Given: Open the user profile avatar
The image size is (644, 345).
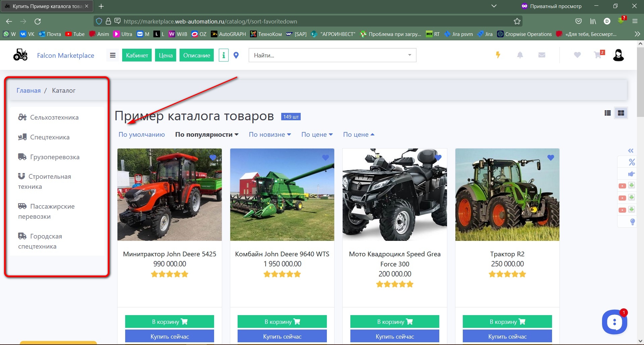Looking at the screenshot, I should [x=618, y=55].
